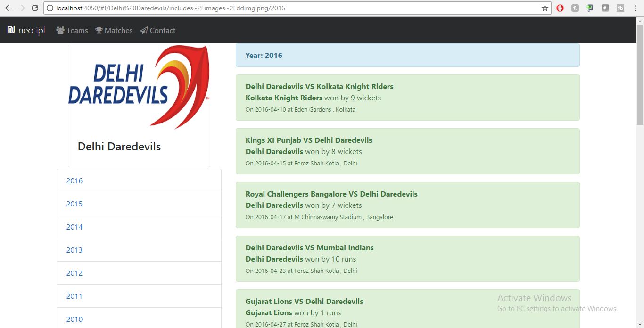
Task: Click the address bar URL field
Action: click(297, 8)
